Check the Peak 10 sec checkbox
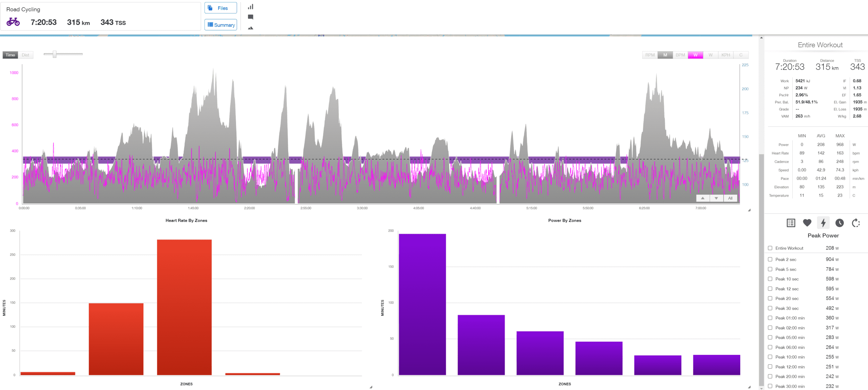 [770, 279]
